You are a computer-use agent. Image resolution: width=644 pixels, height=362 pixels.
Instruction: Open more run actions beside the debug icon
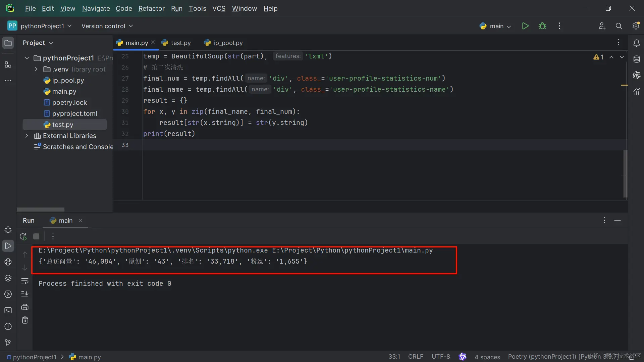(x=559, y=26)
